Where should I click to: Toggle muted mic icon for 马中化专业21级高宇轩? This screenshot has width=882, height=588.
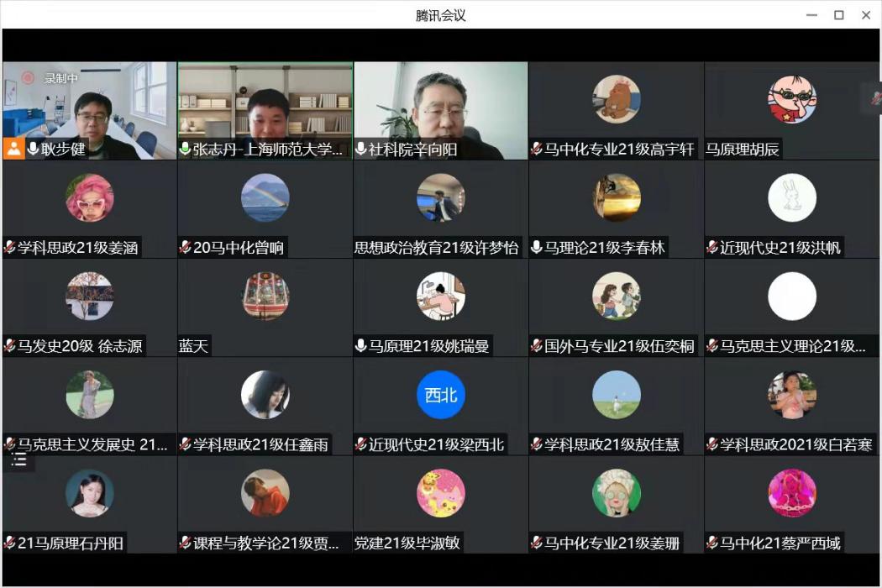(x=537, y=150)
